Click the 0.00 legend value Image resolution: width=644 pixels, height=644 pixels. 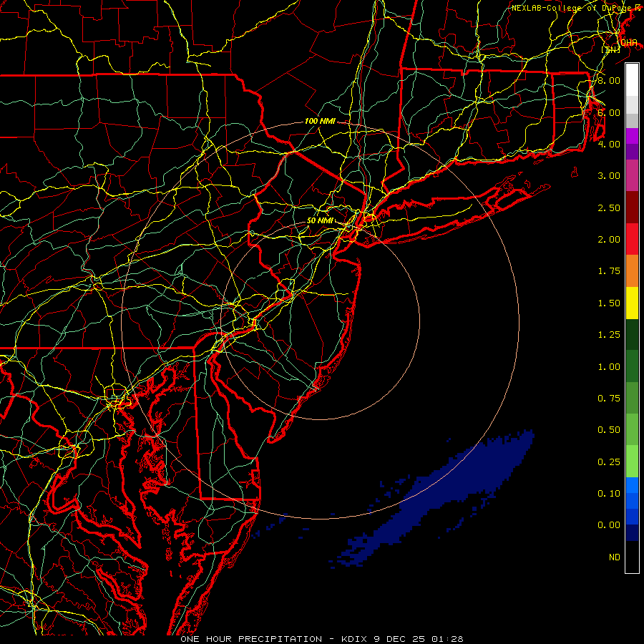tap(609, 525)
